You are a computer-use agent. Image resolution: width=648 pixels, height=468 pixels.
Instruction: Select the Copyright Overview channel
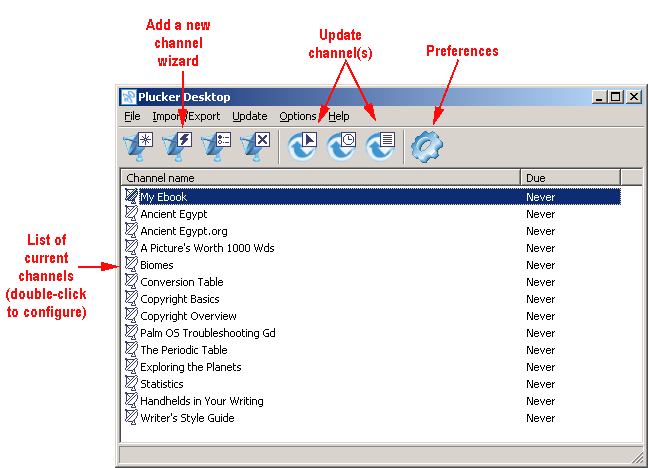[188, 316]
